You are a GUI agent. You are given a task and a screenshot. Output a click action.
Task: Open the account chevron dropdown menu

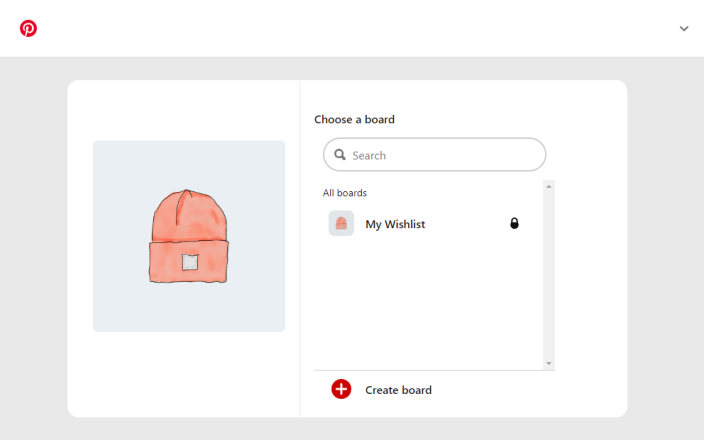pyautogui.click(x=684, y=28)
